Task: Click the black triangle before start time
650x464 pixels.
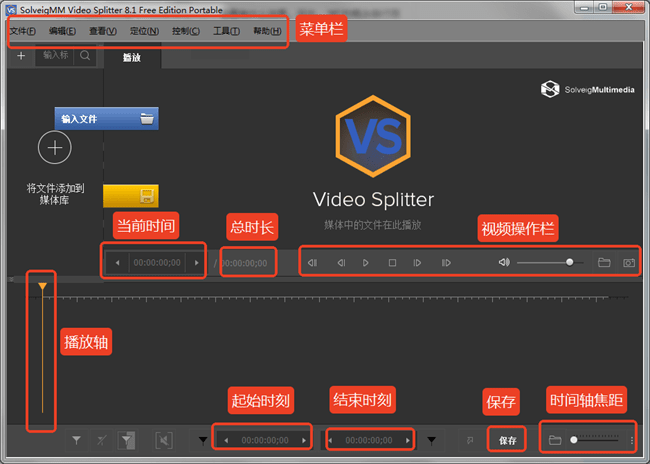Action: point(203,440)
